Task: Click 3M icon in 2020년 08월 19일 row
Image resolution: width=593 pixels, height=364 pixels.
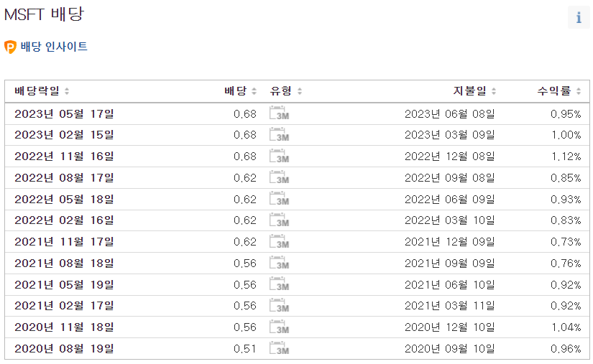Action: (x=279, y=348)
